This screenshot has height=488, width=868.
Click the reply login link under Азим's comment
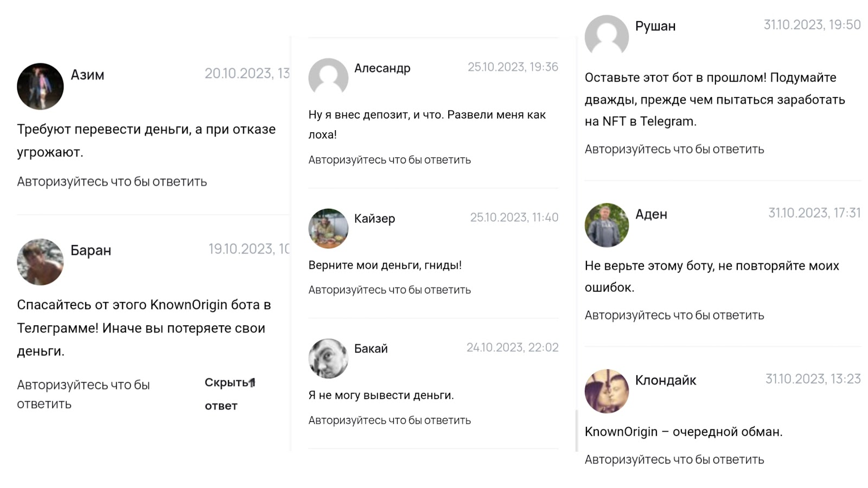point(112,182)
